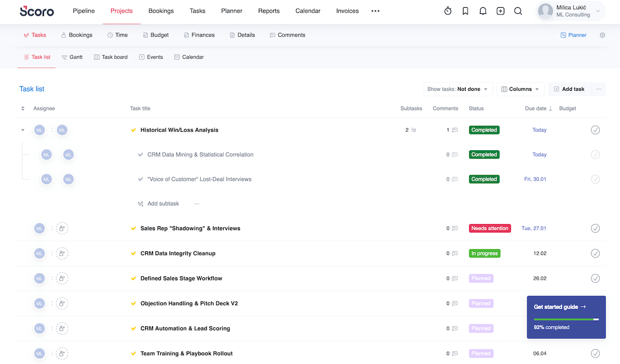This screenshot has height=364, width=620.
Task: Sort tasks by the Due date column
Action: click(x=537, y=108)
